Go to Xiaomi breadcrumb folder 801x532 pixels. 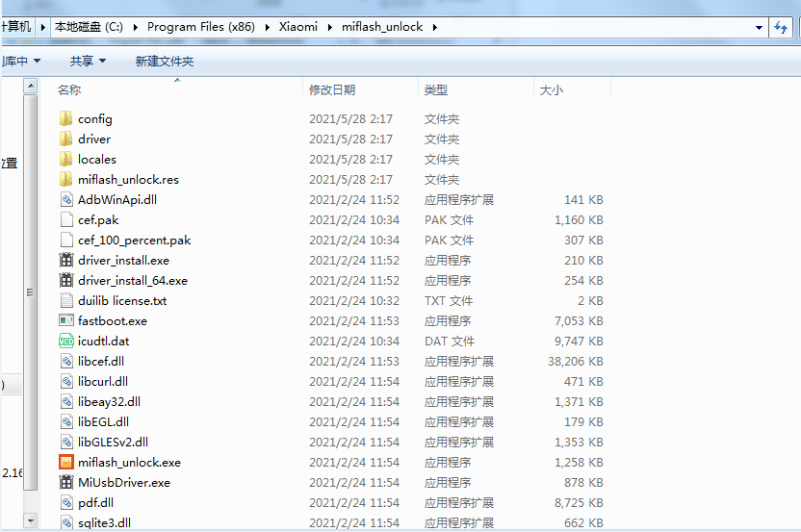298,27
